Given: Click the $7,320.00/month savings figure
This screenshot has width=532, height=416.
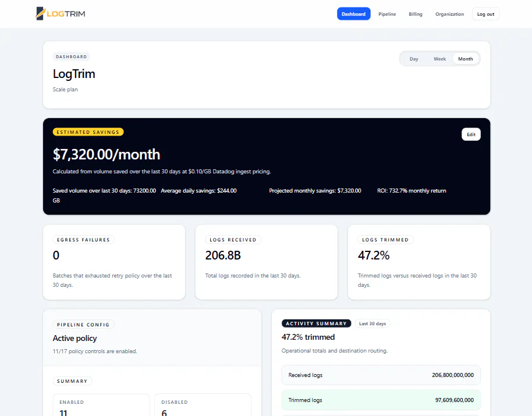Looking at the screenshot, I should (106, 154).
